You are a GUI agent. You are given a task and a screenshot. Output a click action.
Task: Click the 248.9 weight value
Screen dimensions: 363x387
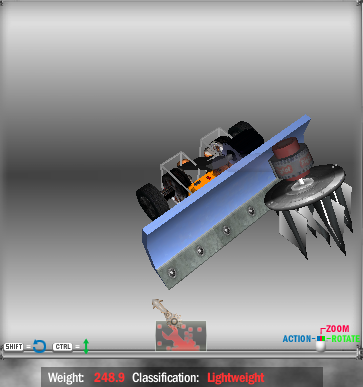pos(109,378)
